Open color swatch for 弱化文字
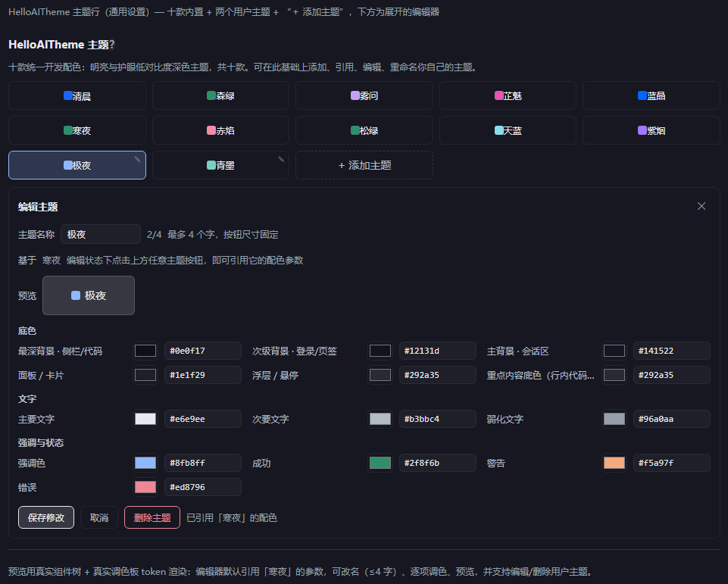 coord(614,419)
